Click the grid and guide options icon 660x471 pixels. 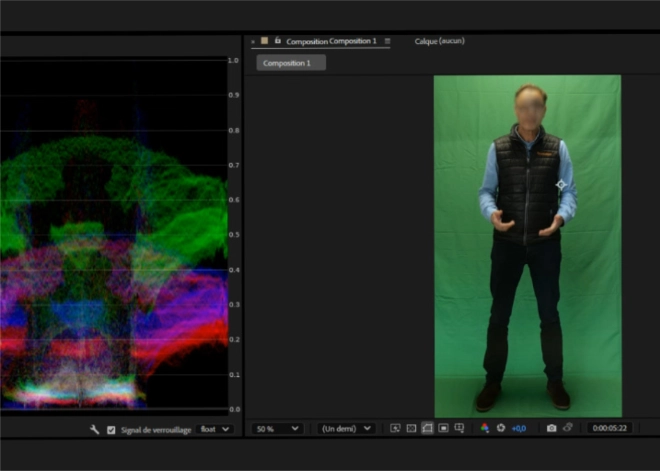[x=459, y=428]
